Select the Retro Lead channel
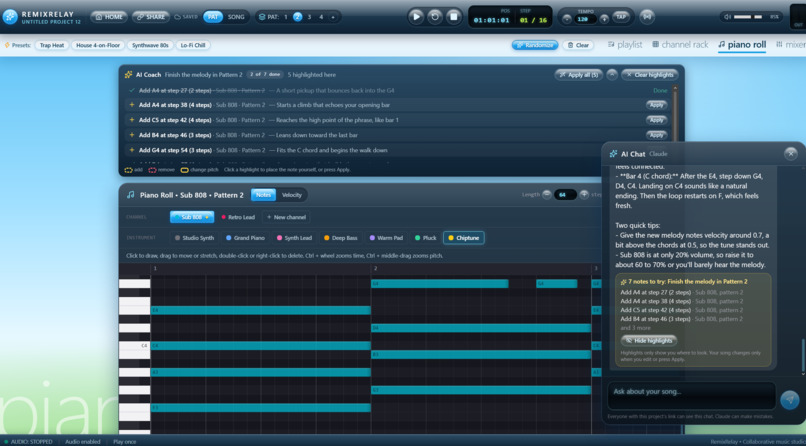 [237, 217]
